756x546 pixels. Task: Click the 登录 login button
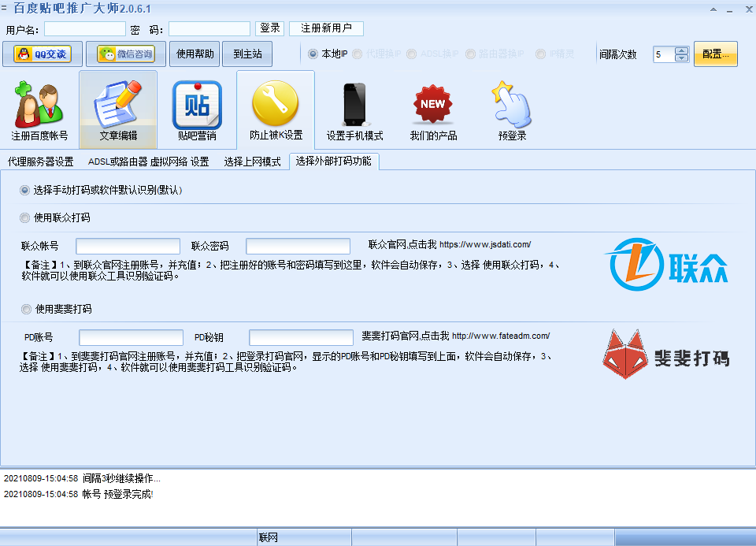click(x=269, y=28)
